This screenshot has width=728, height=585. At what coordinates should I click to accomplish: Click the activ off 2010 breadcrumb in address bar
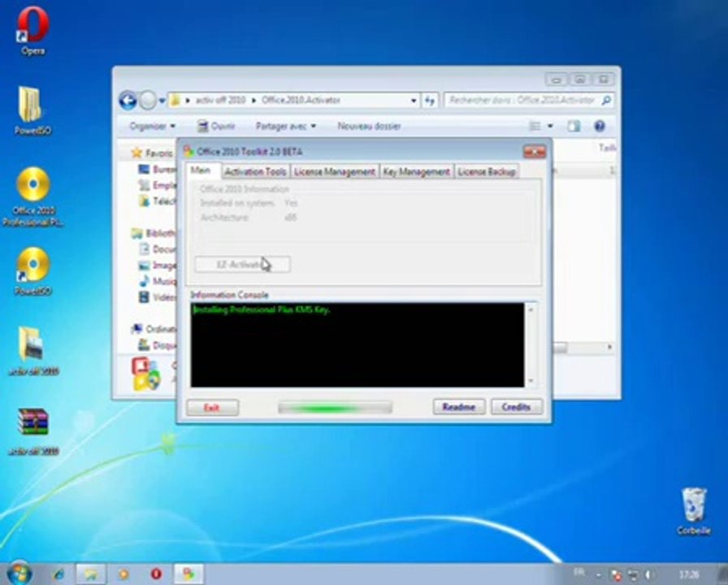click(x=220, y=100)
